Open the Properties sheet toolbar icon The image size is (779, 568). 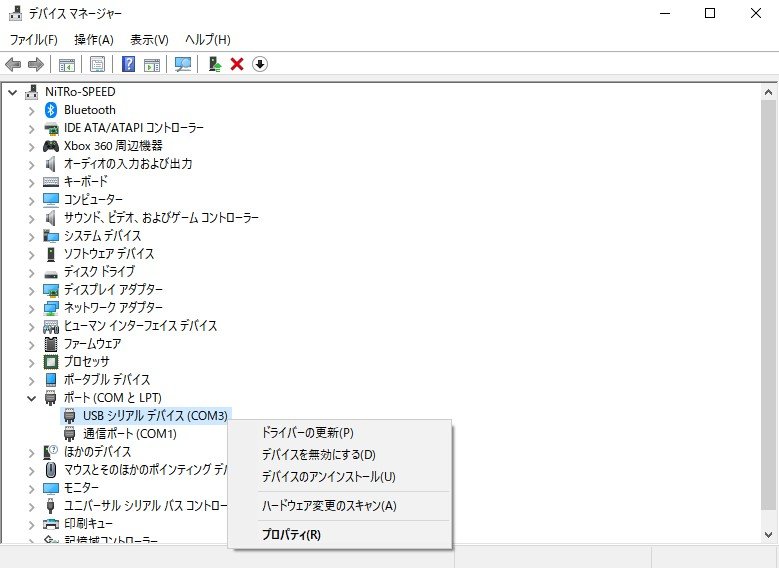tap(97, 64)
